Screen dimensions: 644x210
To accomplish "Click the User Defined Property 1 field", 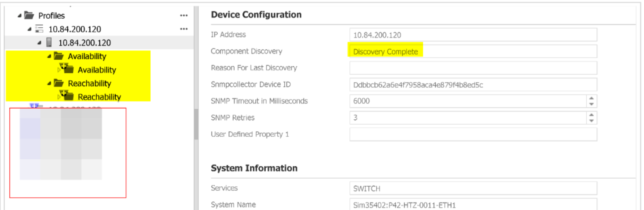I will click(x=473, y=134).
